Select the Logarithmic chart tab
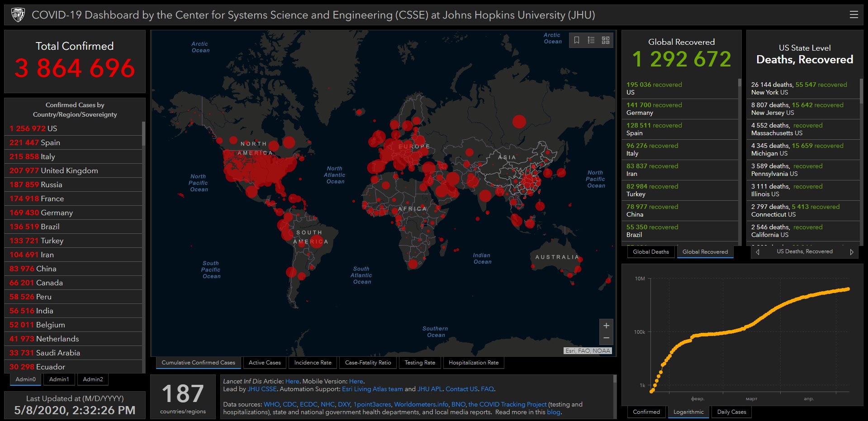The width and height of the screenshot is (868, 421). (x=688, y=412)
